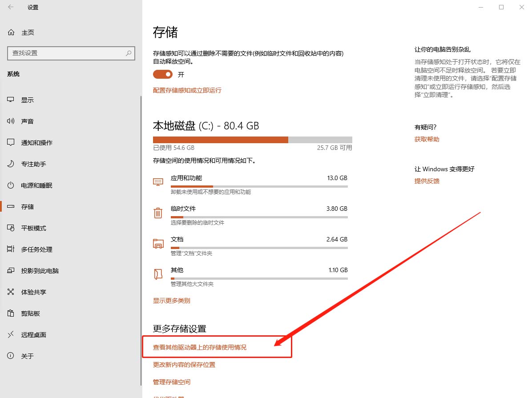532x398 pixels.
Task: Click the trash icon beside 临时文件
Action: point(158,213)
